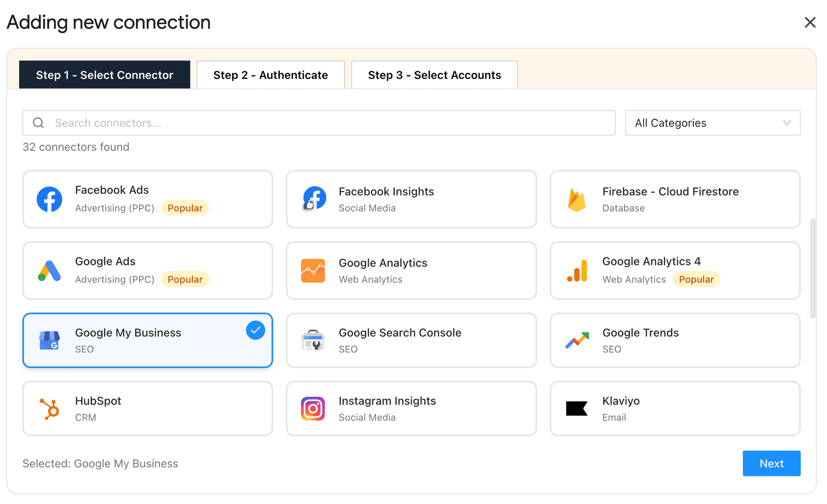The height and width of the screenshot is (504, 827).
Task: Click the Google Ads logo icon
Action: tap(49, 271)
